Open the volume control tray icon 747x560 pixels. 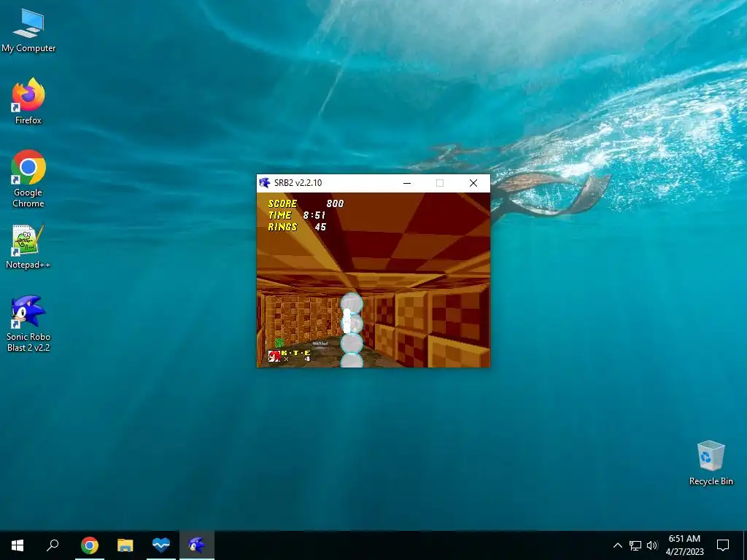pos(652,545)
